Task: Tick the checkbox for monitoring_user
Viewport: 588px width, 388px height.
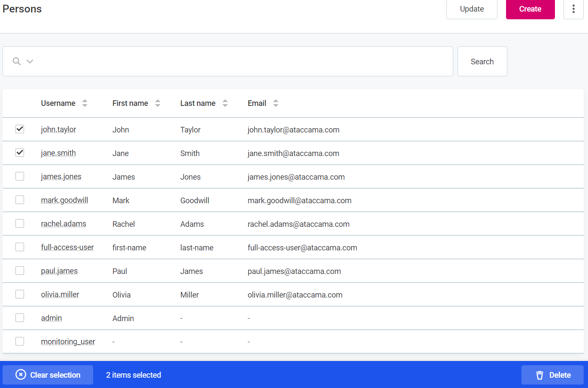Action: pos(20,341)
